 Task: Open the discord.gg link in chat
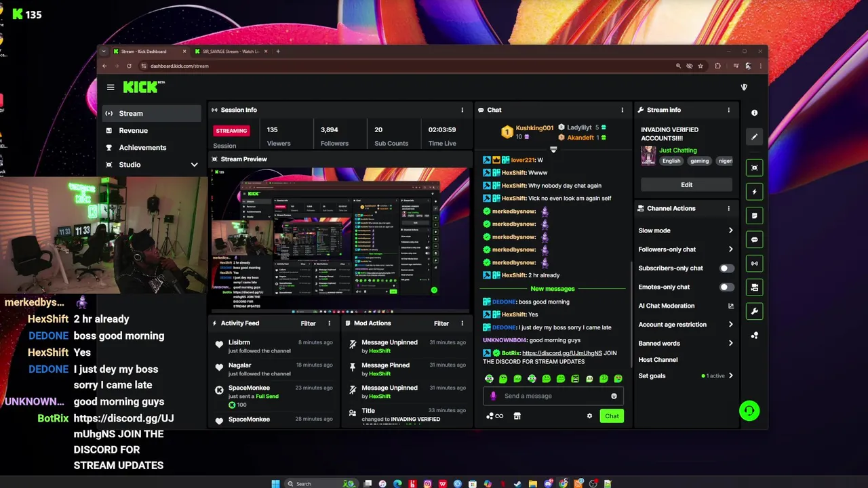(561, 353)
